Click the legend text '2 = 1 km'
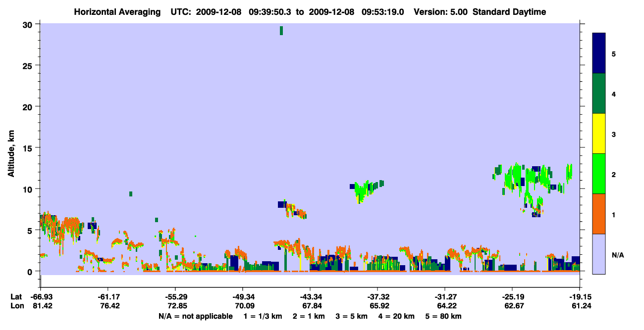Image resolution: width=644 pixels, height=330 pixels. (x=309, y=316)
